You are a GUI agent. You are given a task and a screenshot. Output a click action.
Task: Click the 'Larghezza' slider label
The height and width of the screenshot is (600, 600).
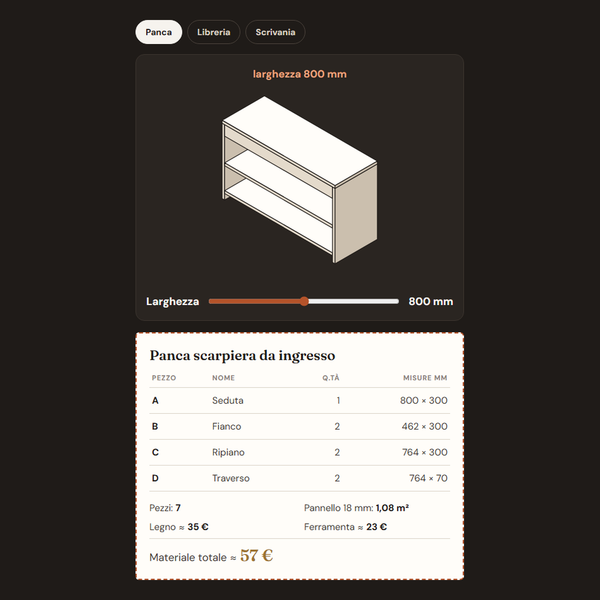click(x=173, y=302)
